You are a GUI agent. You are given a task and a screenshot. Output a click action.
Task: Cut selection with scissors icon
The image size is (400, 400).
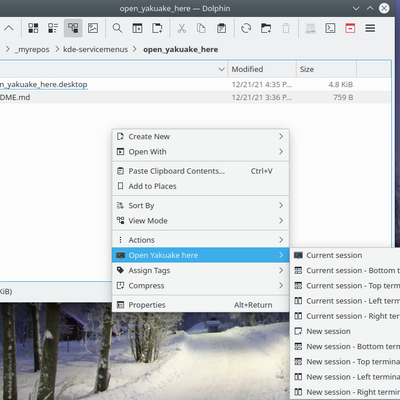pos(182,28)
